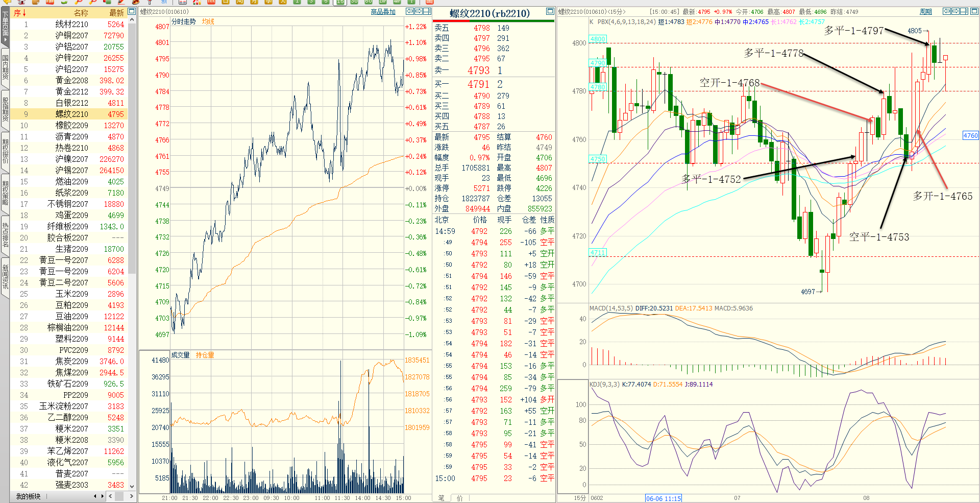
Task: Click the 分时走势 label in intraday chart
Action: coord(184,21)
